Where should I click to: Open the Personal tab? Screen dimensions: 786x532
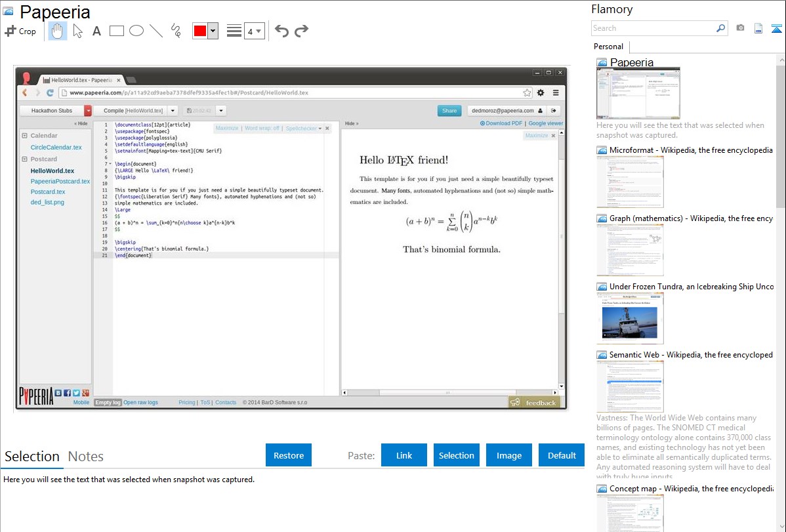pyautogui.click(x=608, y=47)
